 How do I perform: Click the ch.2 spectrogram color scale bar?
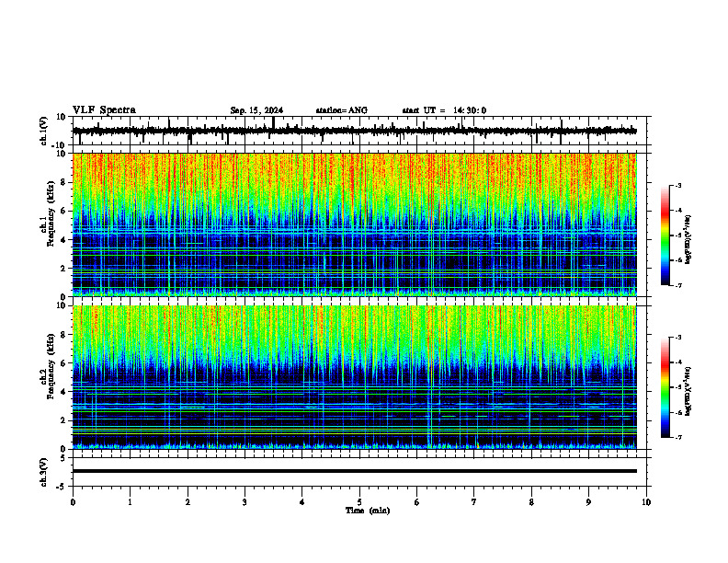point(665,387)
